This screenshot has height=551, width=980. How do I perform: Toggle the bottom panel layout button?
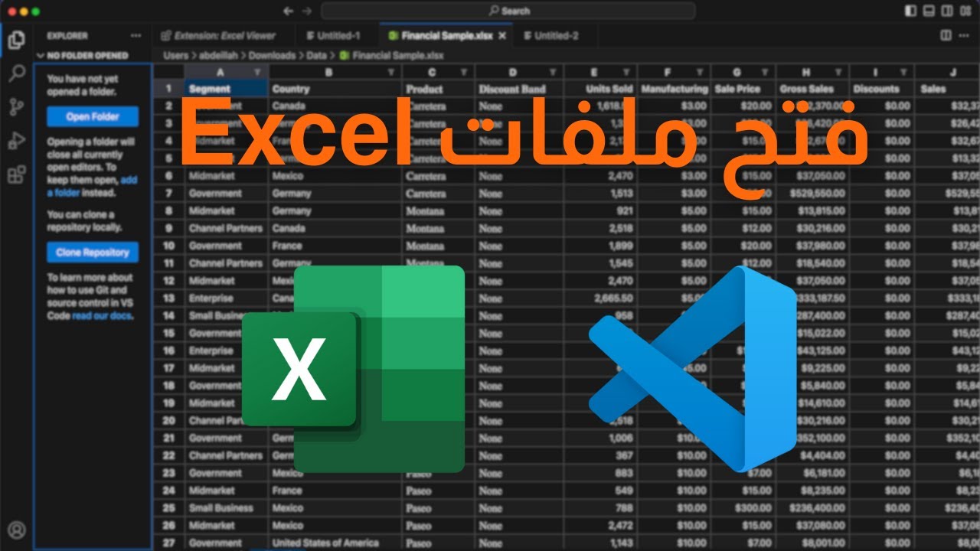point(929,11)
